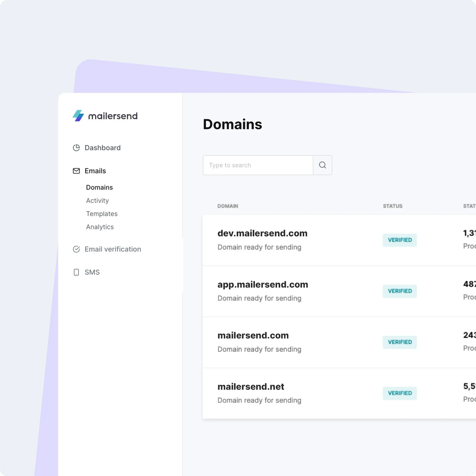The height and width of the screenshot is (476, 476).
Task: Click VERIFIED badge for dev.mailersend.com
Action: coord(400,240)
